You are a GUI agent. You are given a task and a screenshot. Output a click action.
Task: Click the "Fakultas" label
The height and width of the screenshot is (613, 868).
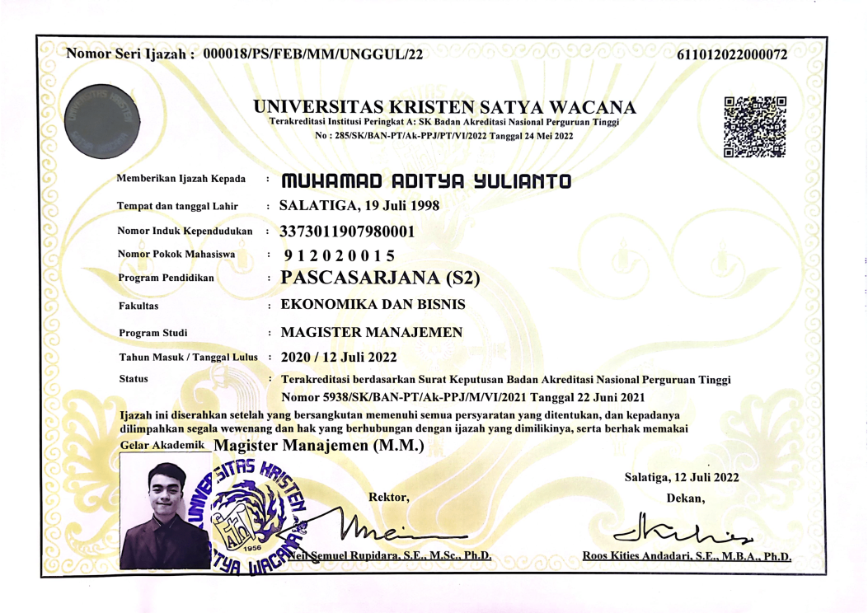pyautogui.click(x=138, y=306)
